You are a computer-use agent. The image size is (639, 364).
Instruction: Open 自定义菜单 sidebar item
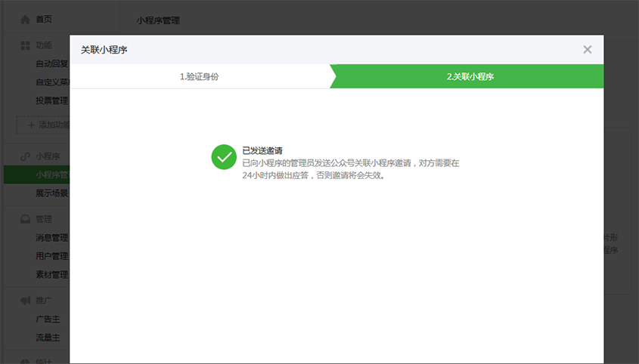click(x=53, y=82)
